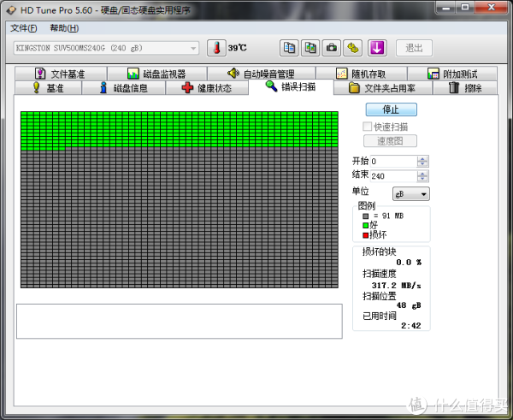Click the copy info to clipboard icon
The height and width of the screenshot is (420, 513).
click(289, 48)
